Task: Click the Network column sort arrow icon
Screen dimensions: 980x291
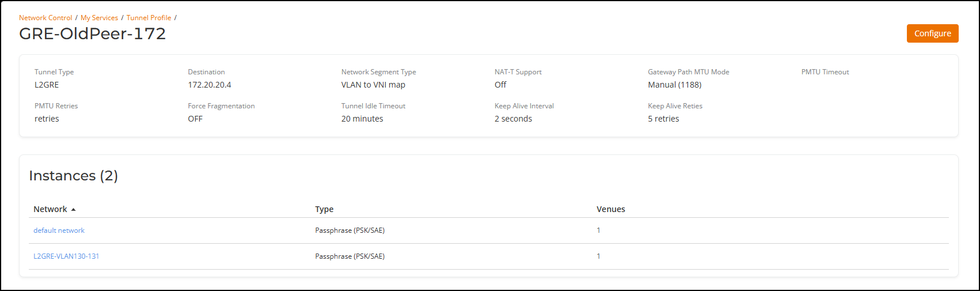Action: [x=74, y=210]
